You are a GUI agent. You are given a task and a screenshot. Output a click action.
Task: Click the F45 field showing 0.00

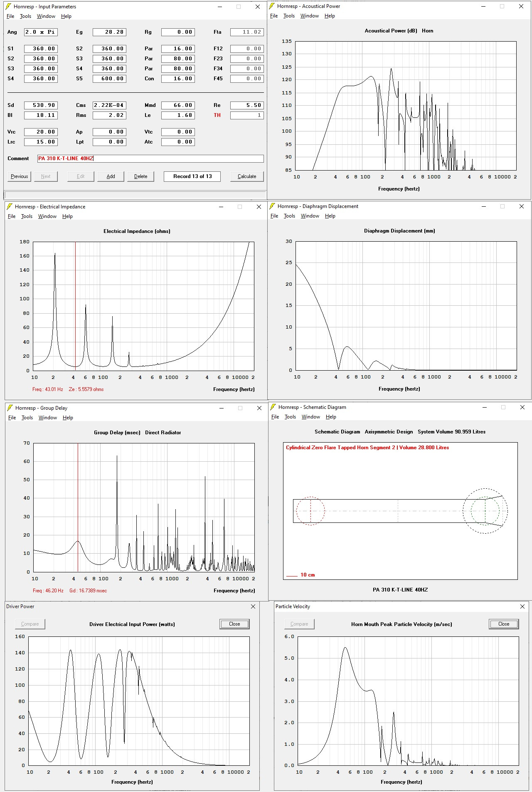coord(247,79)
